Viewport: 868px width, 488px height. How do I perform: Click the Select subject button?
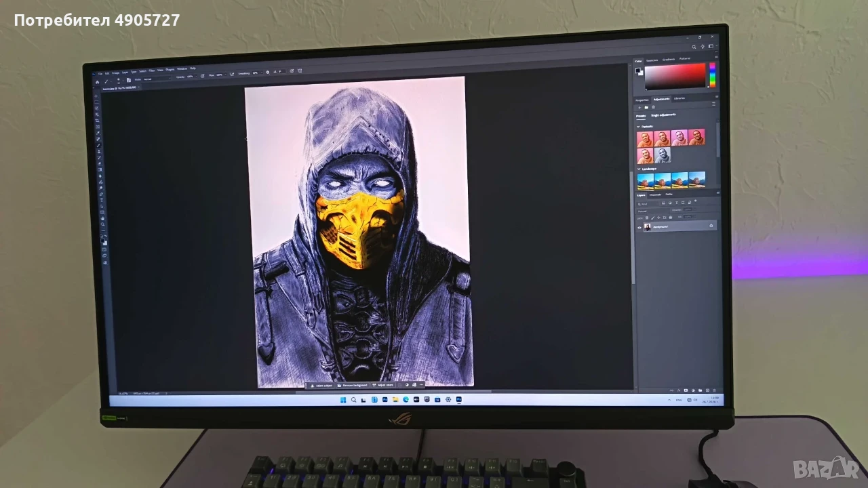[321, 386]
